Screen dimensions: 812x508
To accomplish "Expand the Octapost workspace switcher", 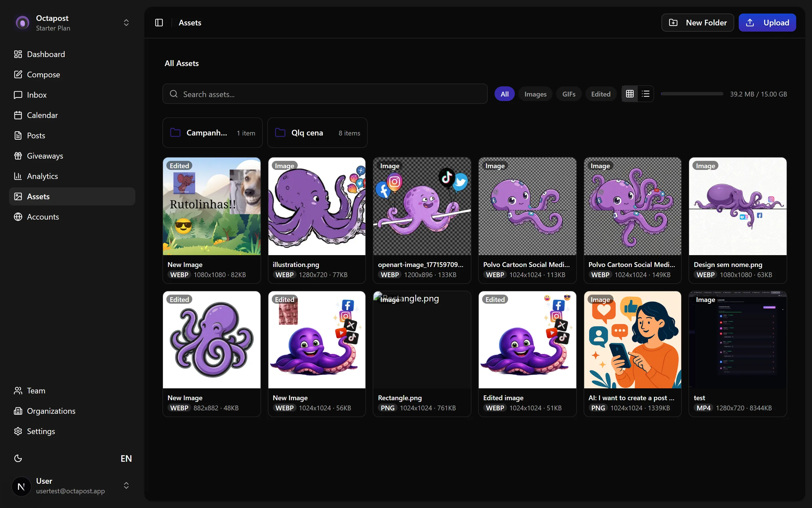I will click(x=126, y=23).
